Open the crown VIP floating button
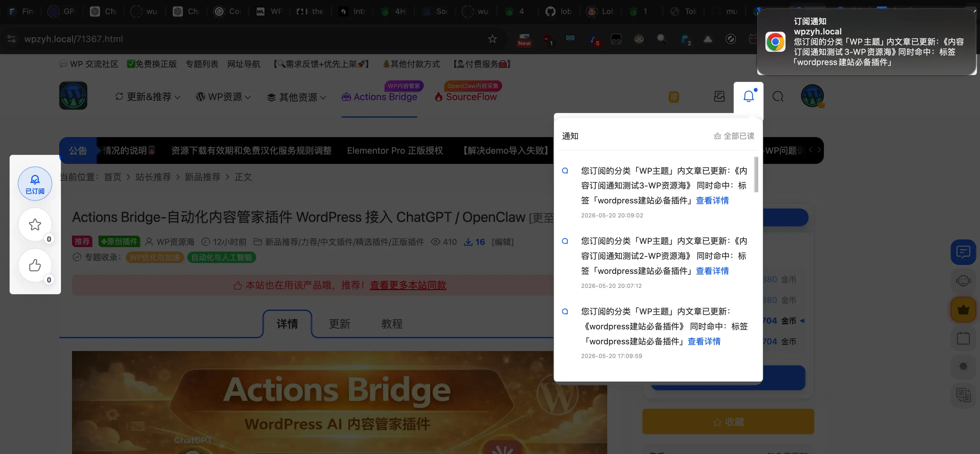 (963, 310)
